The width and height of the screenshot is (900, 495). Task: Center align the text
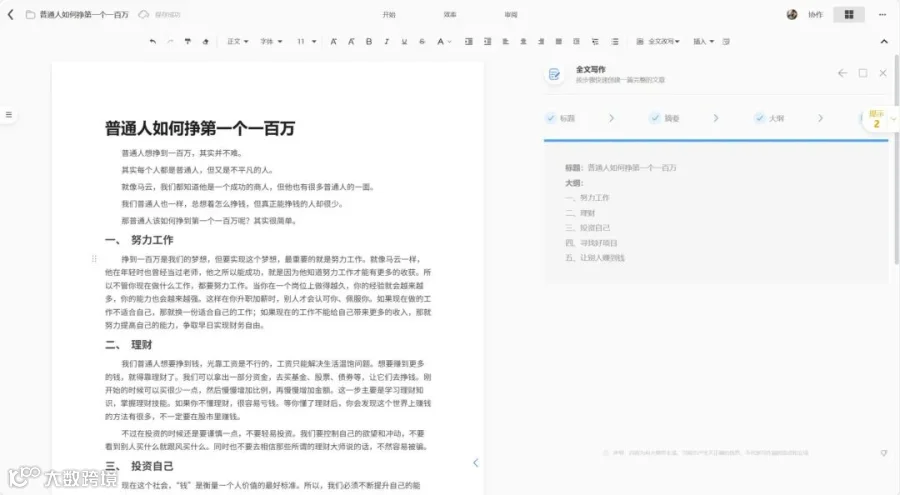click(x=523, y=41)
